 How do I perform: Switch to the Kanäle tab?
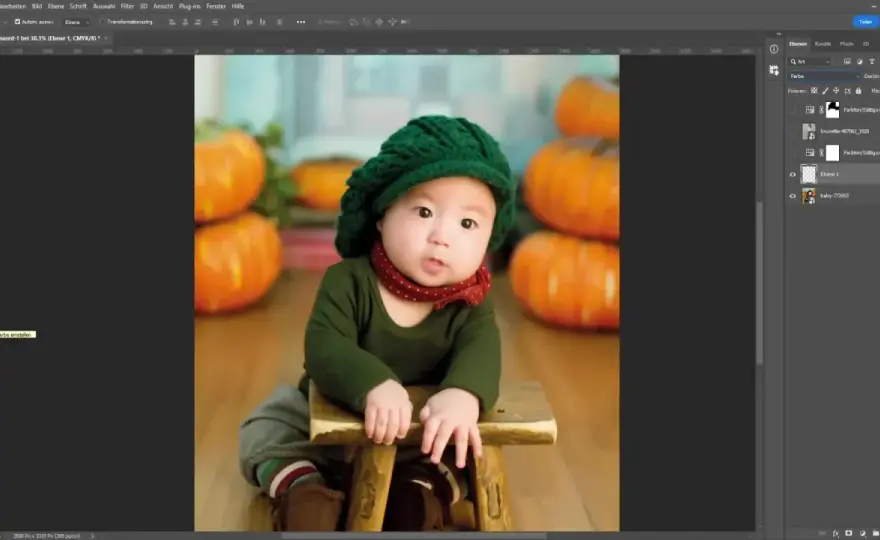coord(823,44)
